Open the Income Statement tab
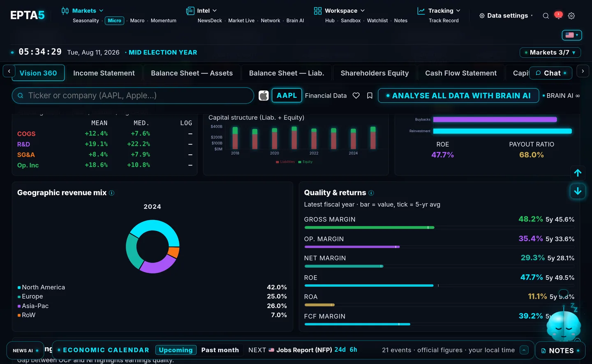The width and height of the screenshot is (592, 364). tap(104, 73)
